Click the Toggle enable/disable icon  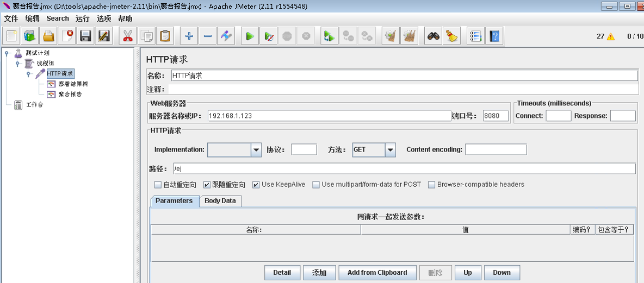[x=226, y=36]
